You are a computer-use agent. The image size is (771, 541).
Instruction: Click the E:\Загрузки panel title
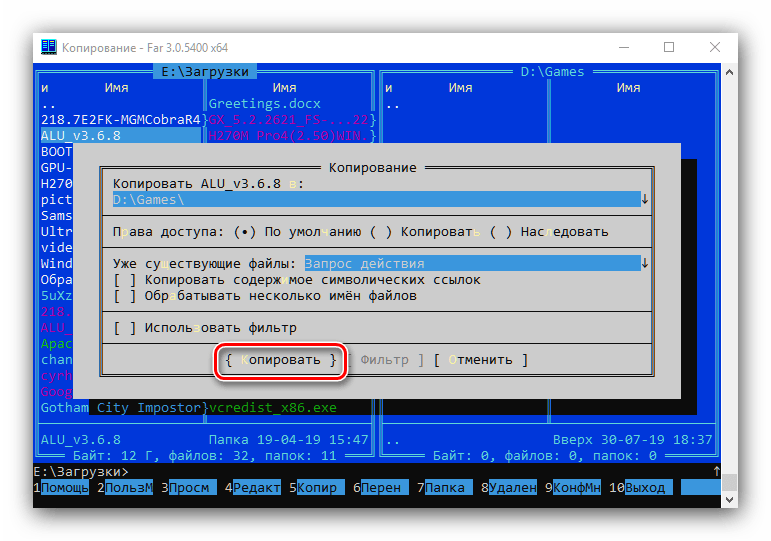pos(205,72)
